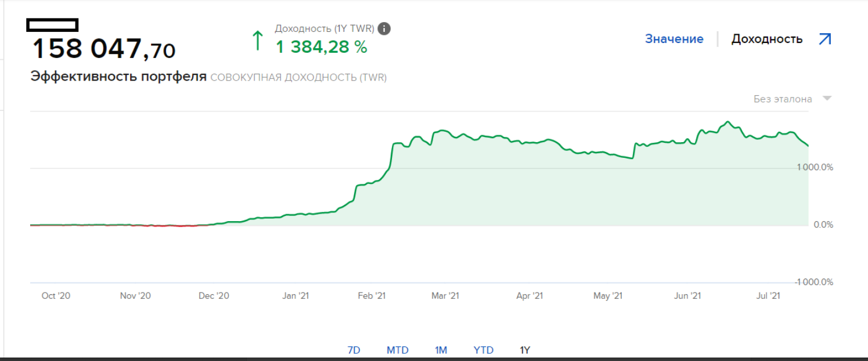
Task: Click the Feb '21 label on the time axis
Action: (x=372, y=295)
